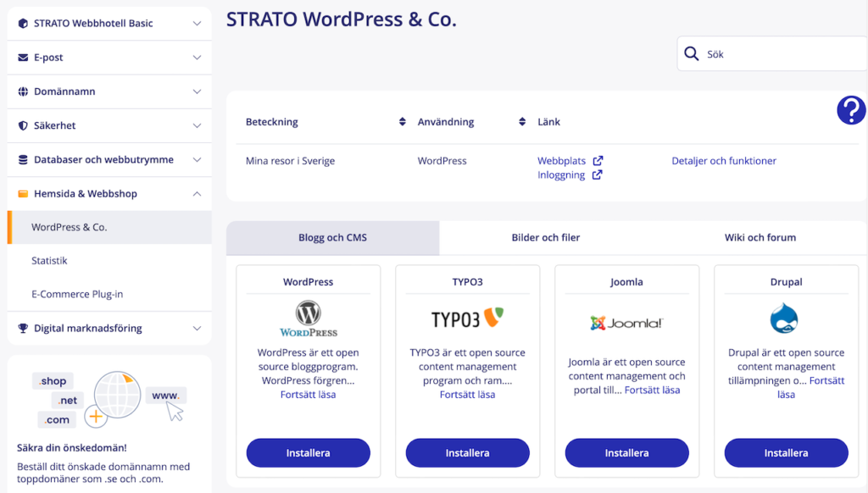Expand Databaser och webbutrymme chevron
868x493 pixels.
point(197,160)
